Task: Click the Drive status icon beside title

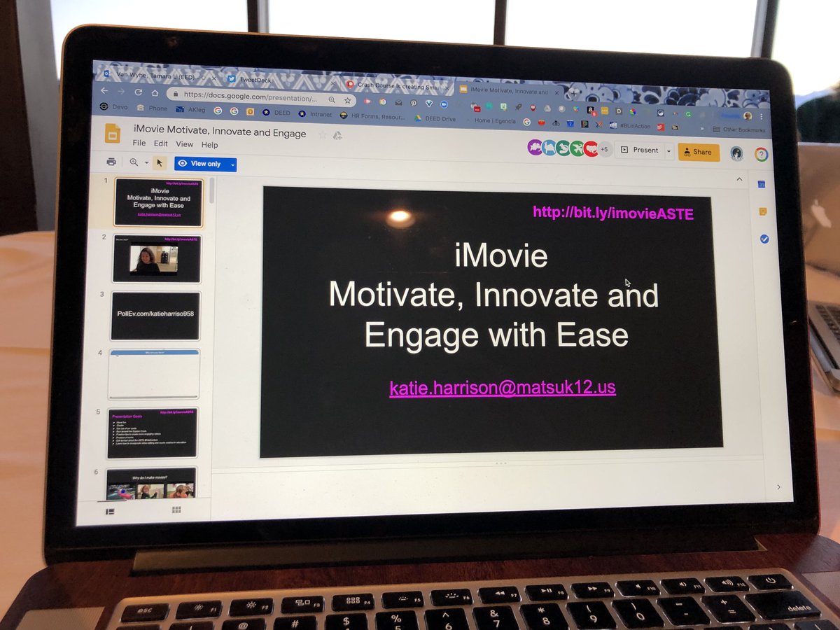Action: (x=337, y=135)
